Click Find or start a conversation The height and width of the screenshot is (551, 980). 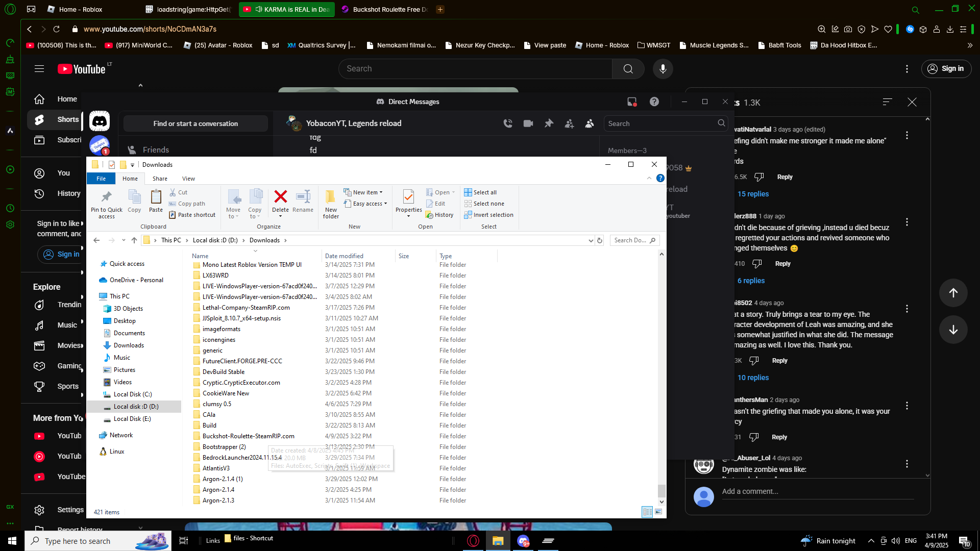[195, 123]
